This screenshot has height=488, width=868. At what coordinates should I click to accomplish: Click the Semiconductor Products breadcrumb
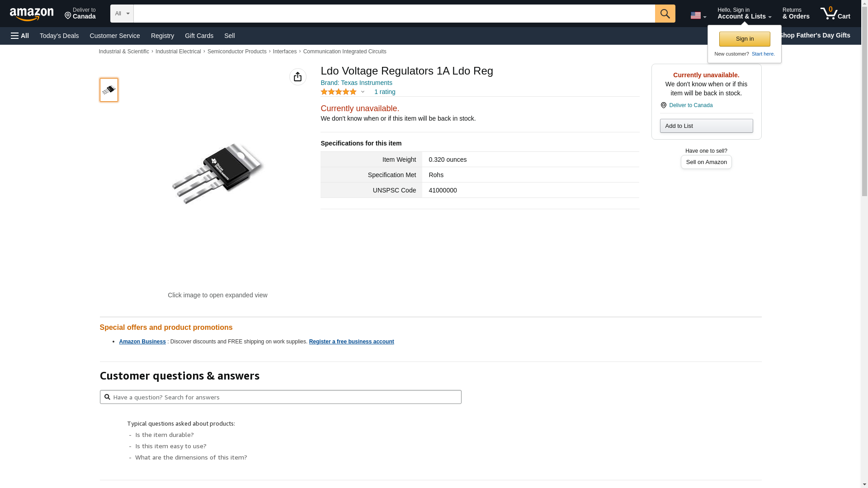(237, 52)
